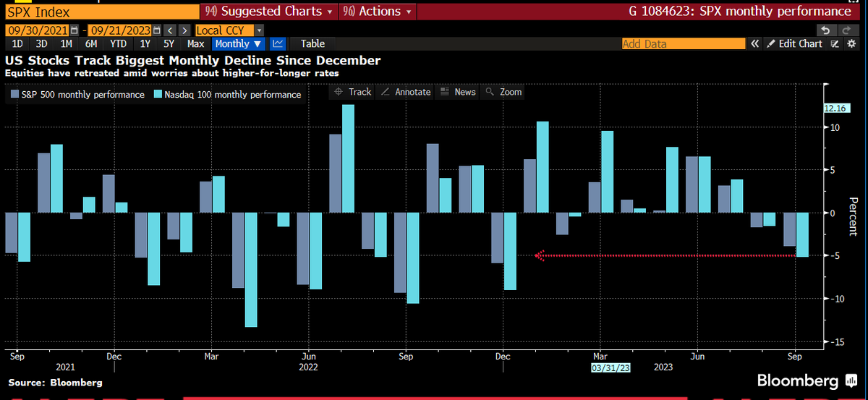Select the Annotate tool
868x400 pixels.
coord(405,92)
